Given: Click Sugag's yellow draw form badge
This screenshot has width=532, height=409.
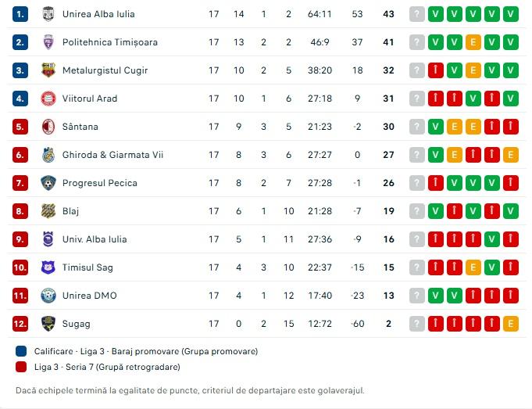Looking at the screenshot, I should (511, 324).
